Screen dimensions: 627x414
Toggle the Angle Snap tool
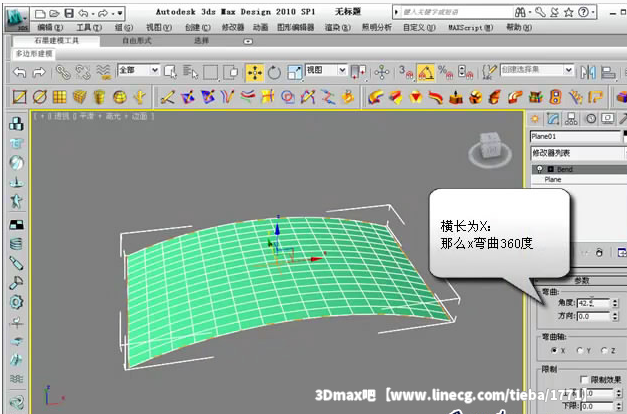pyautogui.click(x=424, y=72)
